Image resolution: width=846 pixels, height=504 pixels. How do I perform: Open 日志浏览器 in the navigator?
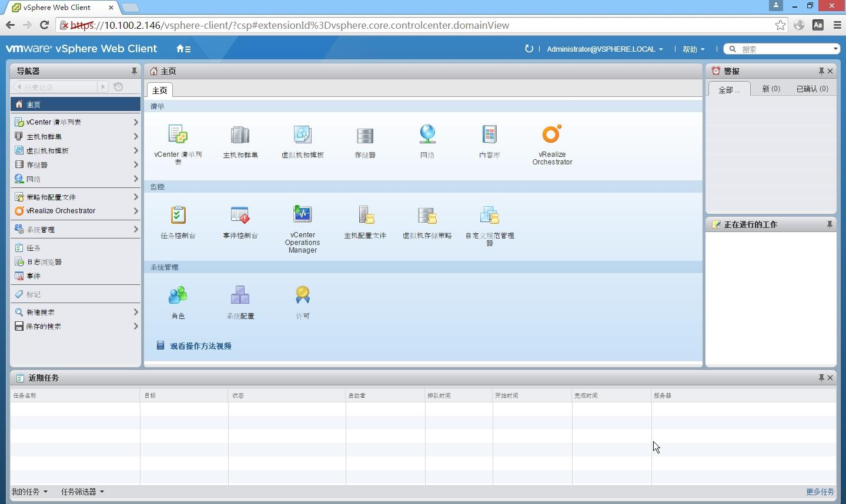tap(75, 261)
